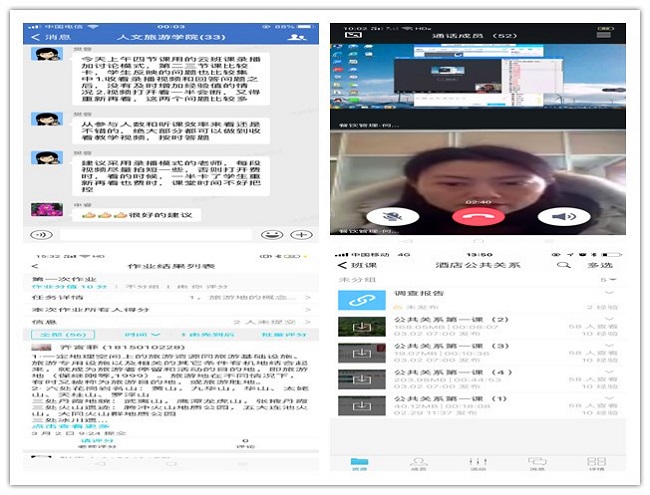Image resolution: width=650 pixels, height=495 pixels.
Task: Tap 多选 in course resources header
Action: pos(598,265)
